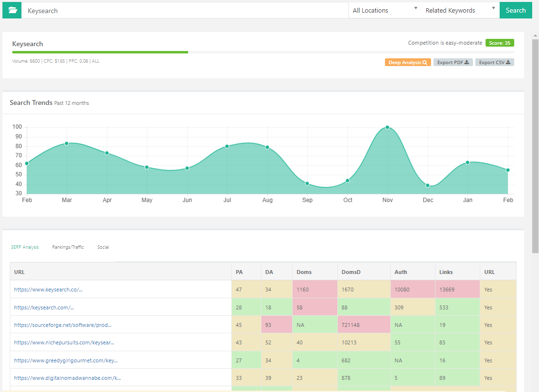Click the page scrollbar up arrow
539x392 pixels.
(x=535, y=35)
